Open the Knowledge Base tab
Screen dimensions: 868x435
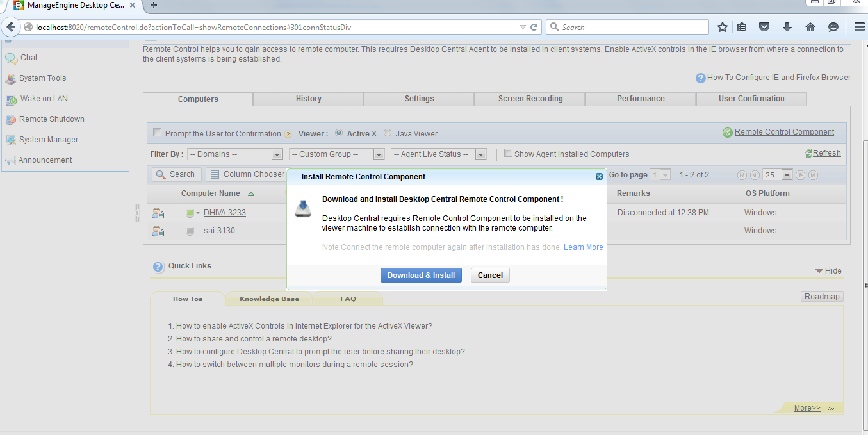[269, 299]
